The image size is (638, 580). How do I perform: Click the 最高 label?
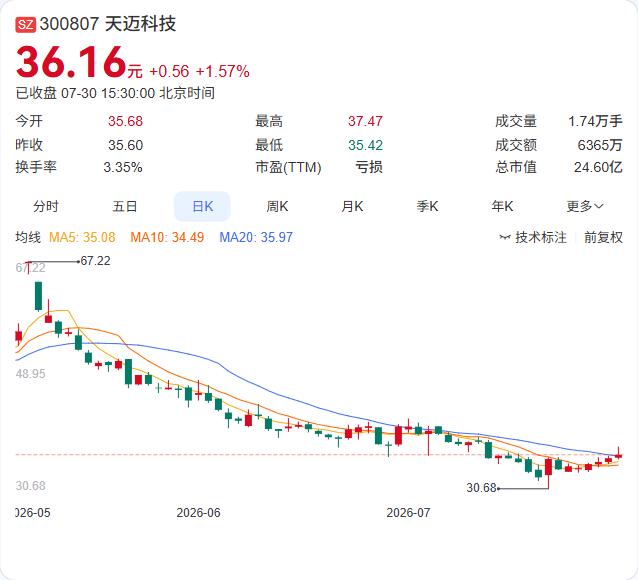click(x=269, y=121)
